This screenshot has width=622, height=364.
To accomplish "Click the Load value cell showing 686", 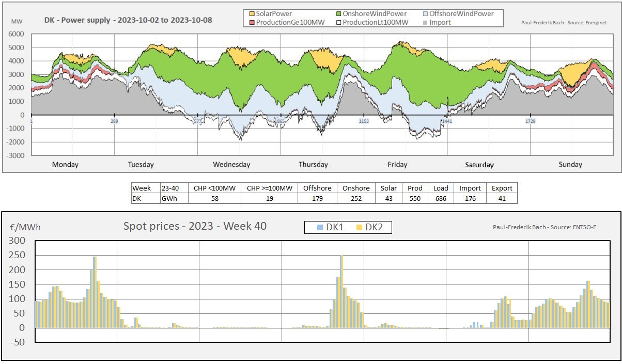I will [441, 198].
